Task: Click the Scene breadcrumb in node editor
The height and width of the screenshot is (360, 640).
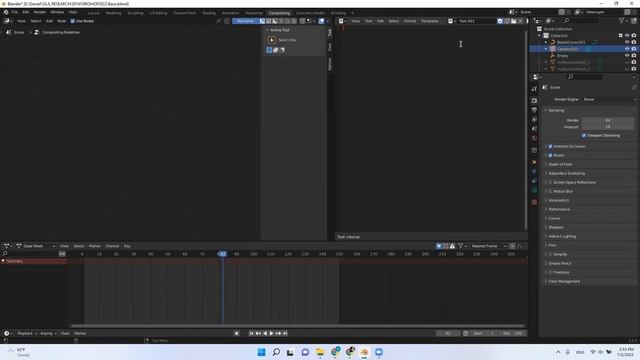Action: [19, 32]
